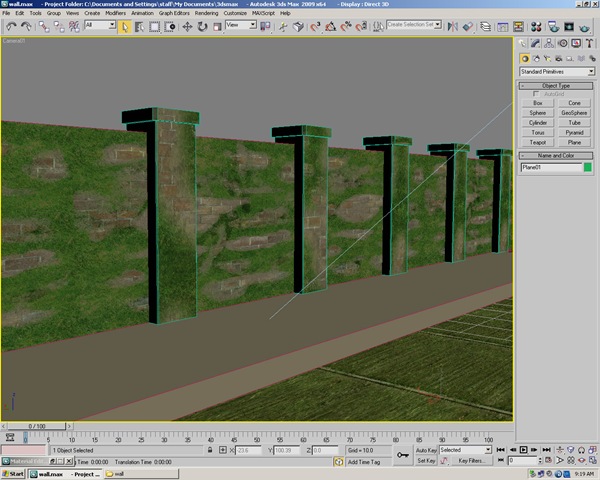Open the Modifiers menu
The width and height of the screenshot is (600, 480).
click(x=115, y=13)
